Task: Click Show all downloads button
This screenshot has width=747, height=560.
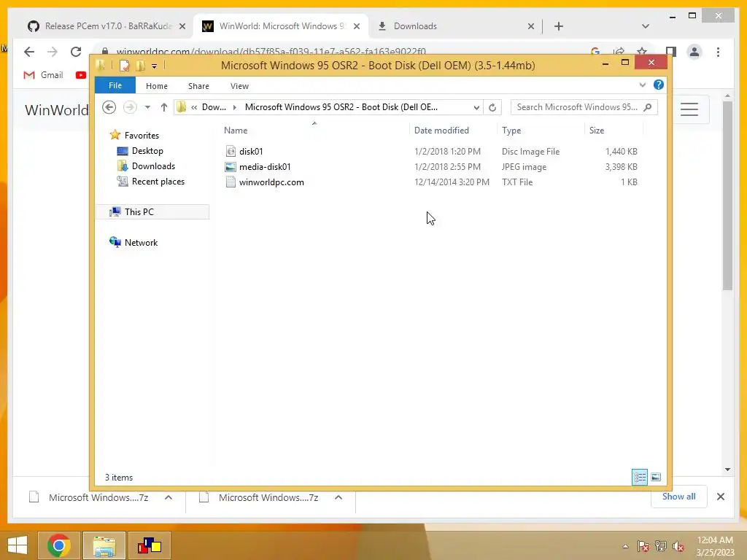Action: point(678,497)
